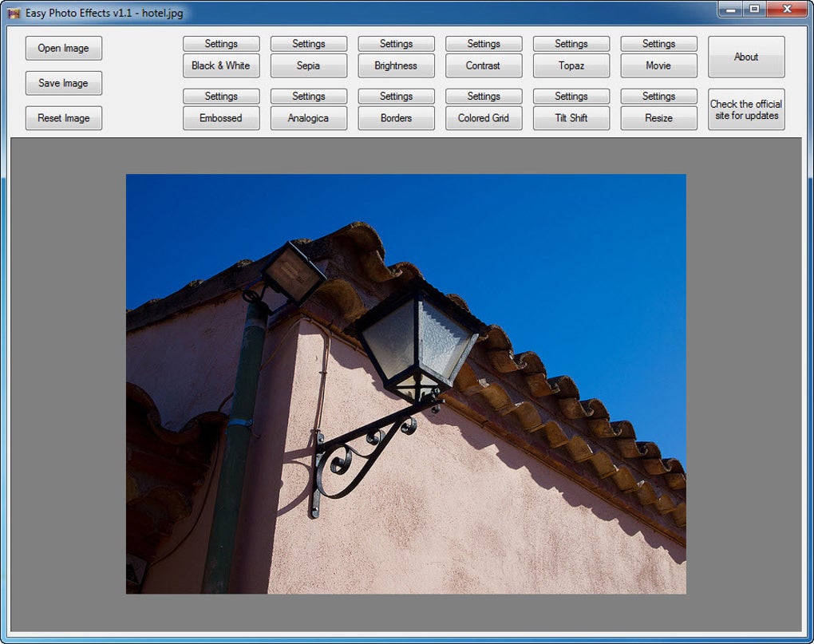Click the Resize button
Image resolution: width=814 pixels, height=644 pixels.
coord(658,118)
